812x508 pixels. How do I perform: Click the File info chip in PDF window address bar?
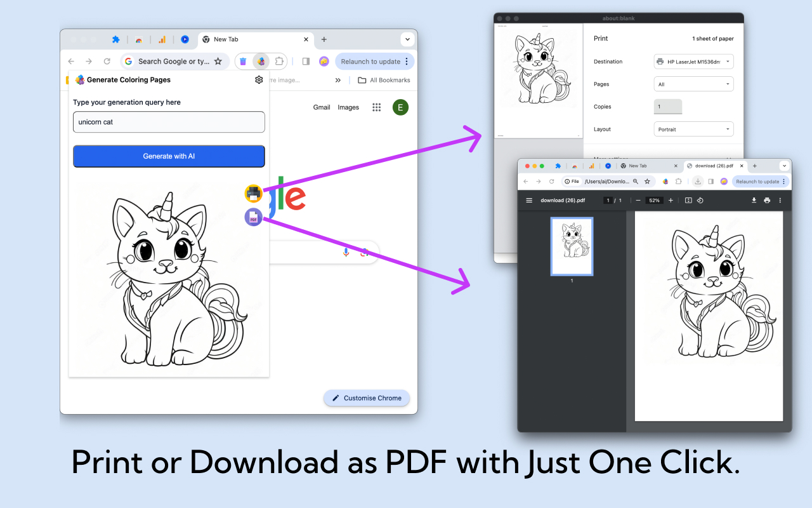click(571, 182)
